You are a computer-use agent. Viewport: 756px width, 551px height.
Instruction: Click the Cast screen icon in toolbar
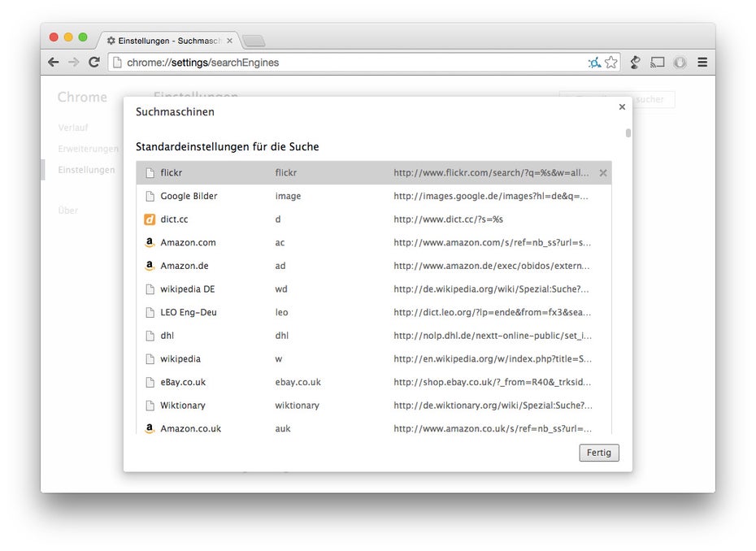point(657,63)
